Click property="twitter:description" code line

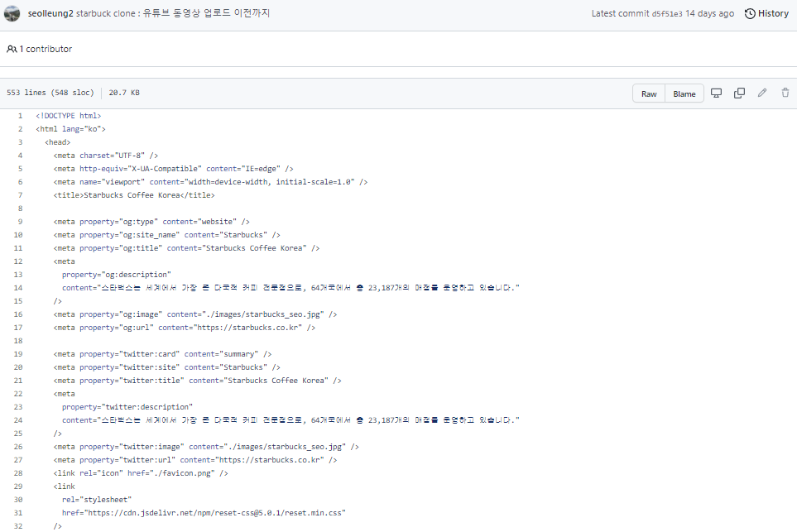click(x=127, y=407)
